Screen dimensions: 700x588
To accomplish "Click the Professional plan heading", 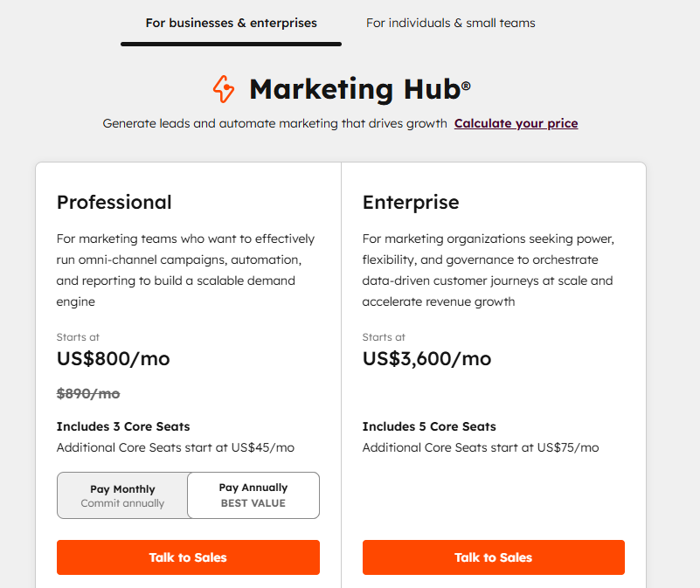I will (114, 203).
